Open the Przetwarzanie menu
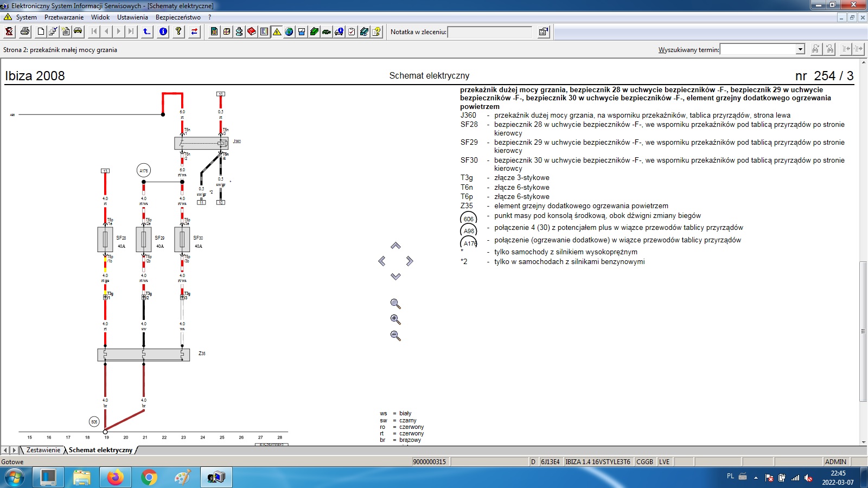This screenshot has height=488, width=868. (x=64, y=17)
